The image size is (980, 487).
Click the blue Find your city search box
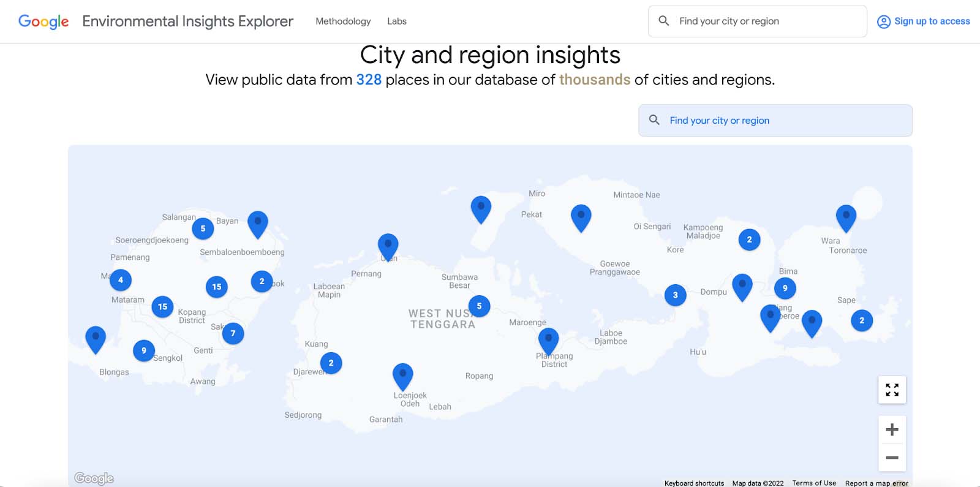775,121
